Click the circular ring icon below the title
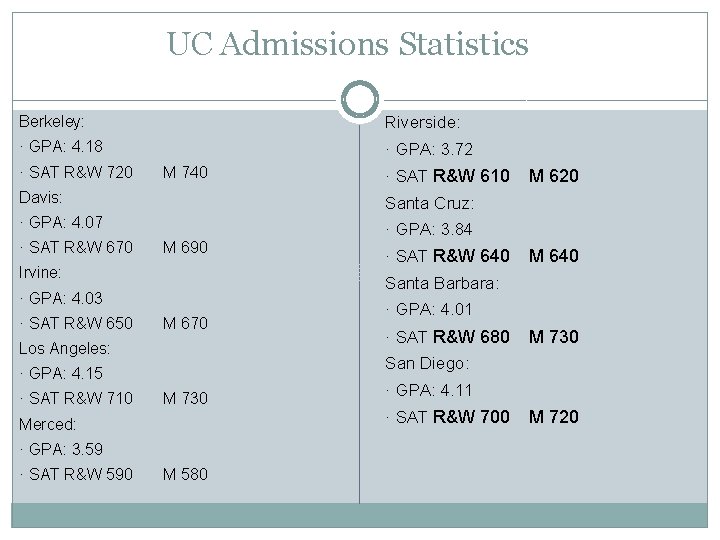 tap(359, 99)
